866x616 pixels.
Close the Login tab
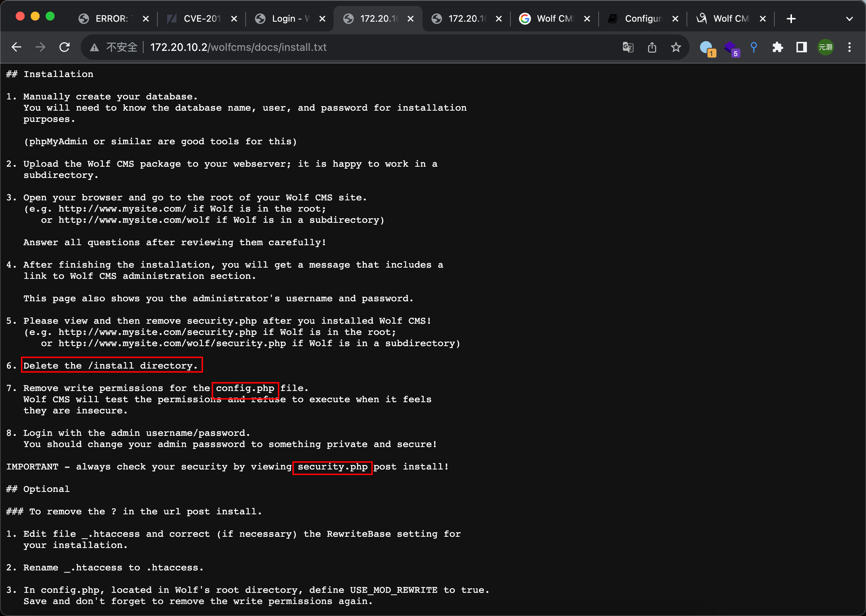click(x=322, y=19)
